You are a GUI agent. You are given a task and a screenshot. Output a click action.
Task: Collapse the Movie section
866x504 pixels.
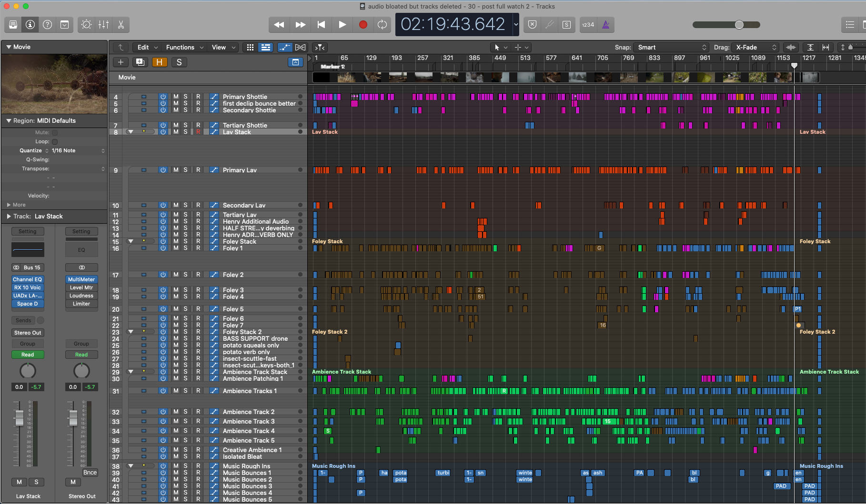coord(9,47)
